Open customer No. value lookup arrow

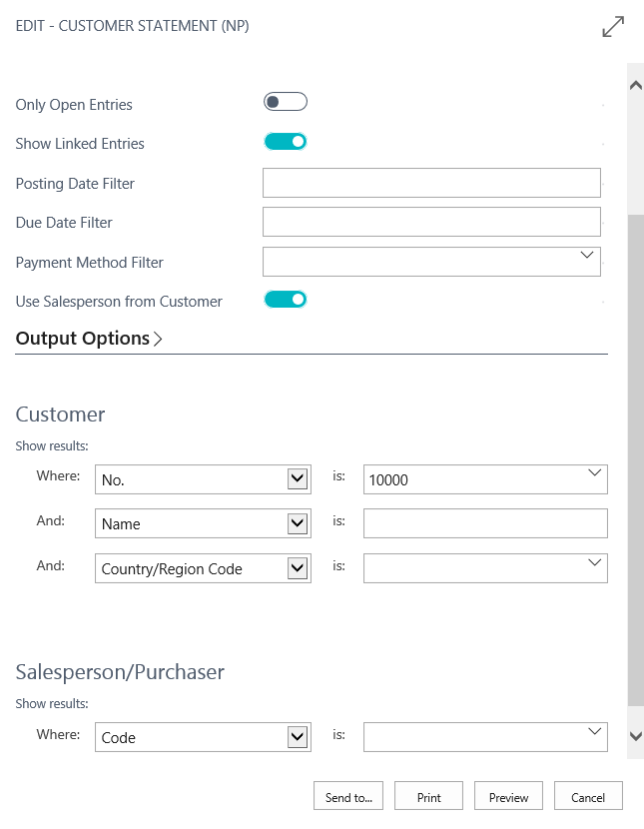594,473
